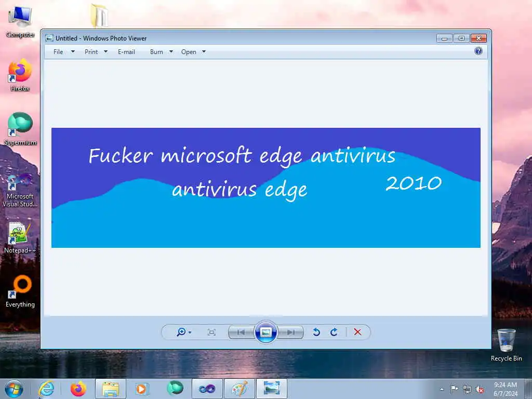Click the E-mail button
The height and width of the screenshot is (399, 532).
point(127,52)
